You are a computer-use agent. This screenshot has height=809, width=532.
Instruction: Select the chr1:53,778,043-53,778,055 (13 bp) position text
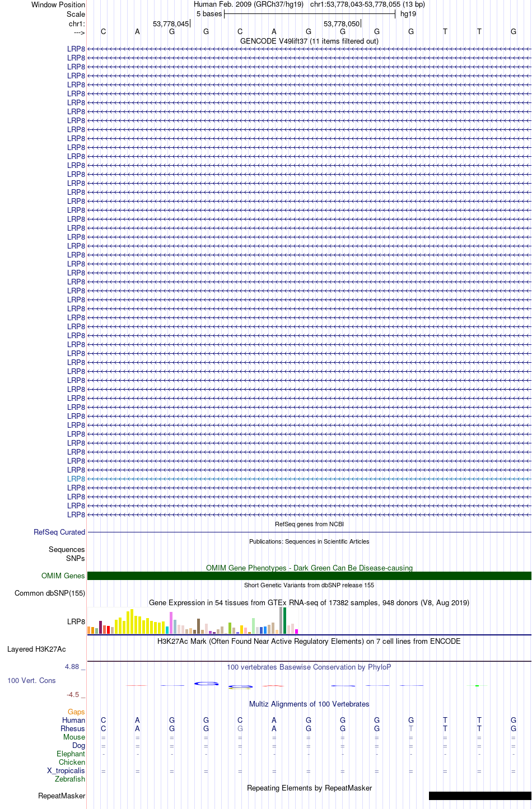(367, 4)
